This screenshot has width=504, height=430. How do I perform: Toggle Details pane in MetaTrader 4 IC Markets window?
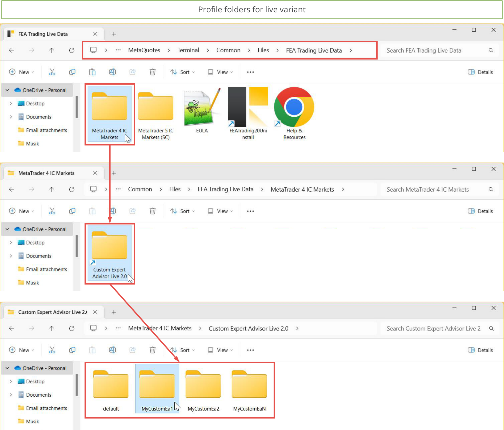point(480,211)
